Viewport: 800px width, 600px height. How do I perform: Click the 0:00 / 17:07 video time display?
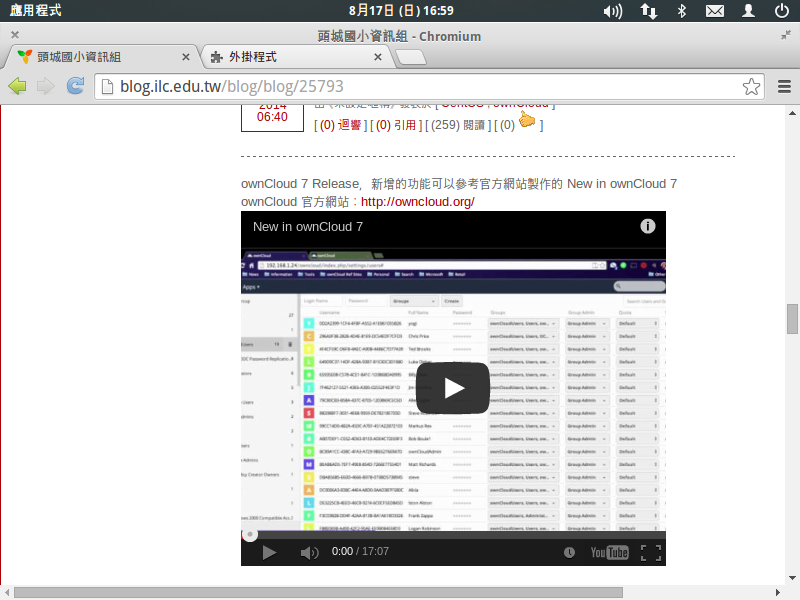pyautogui.click(x=360, y=552)
